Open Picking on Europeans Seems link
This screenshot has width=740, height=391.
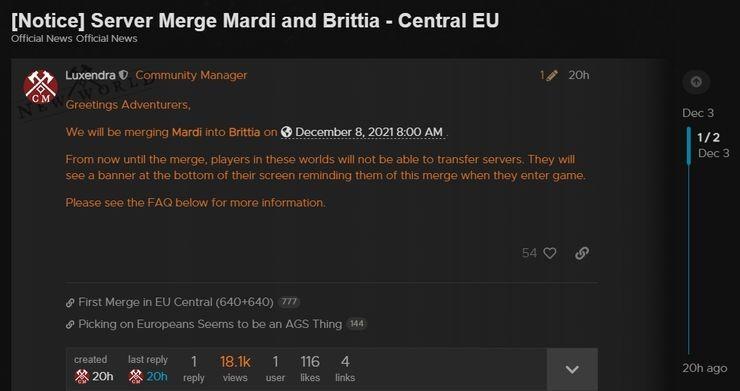tap(210, 324)
